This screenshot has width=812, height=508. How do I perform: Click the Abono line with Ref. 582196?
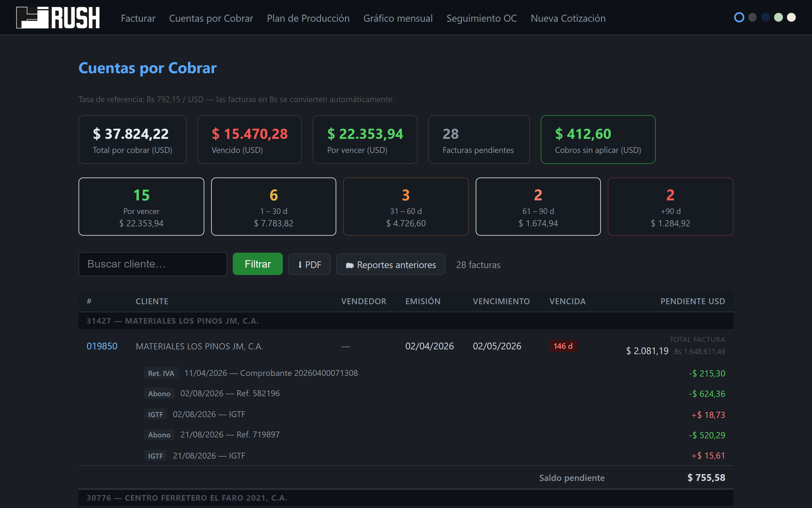point(230,393)
